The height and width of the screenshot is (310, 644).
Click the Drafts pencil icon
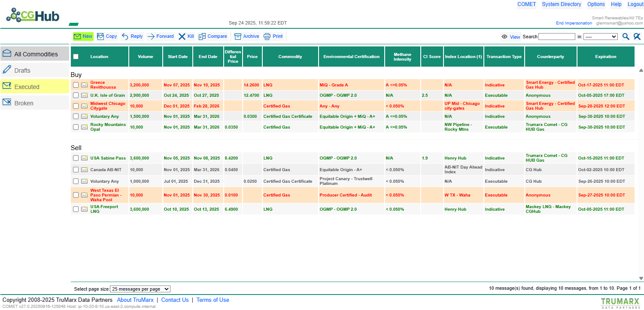pos(7,70)
